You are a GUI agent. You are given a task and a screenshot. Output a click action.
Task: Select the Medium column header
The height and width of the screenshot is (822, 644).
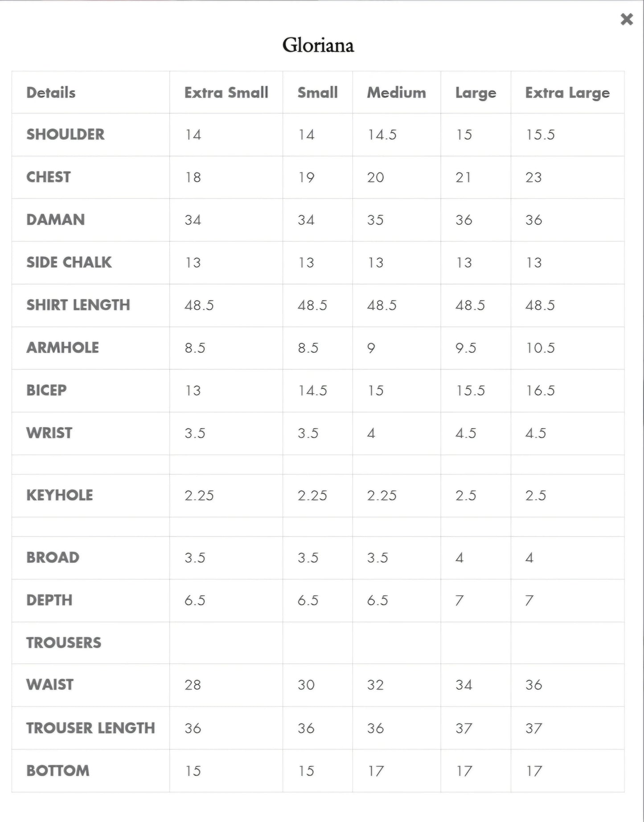coord(396,93)
